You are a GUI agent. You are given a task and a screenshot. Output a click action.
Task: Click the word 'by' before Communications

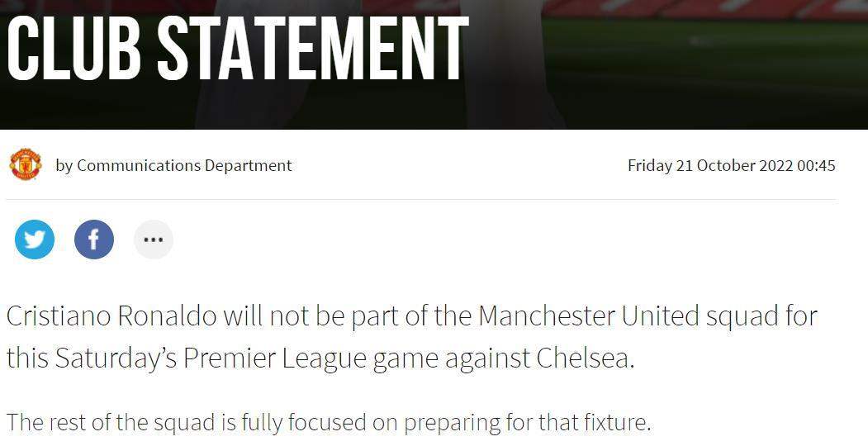pos(64,166)
